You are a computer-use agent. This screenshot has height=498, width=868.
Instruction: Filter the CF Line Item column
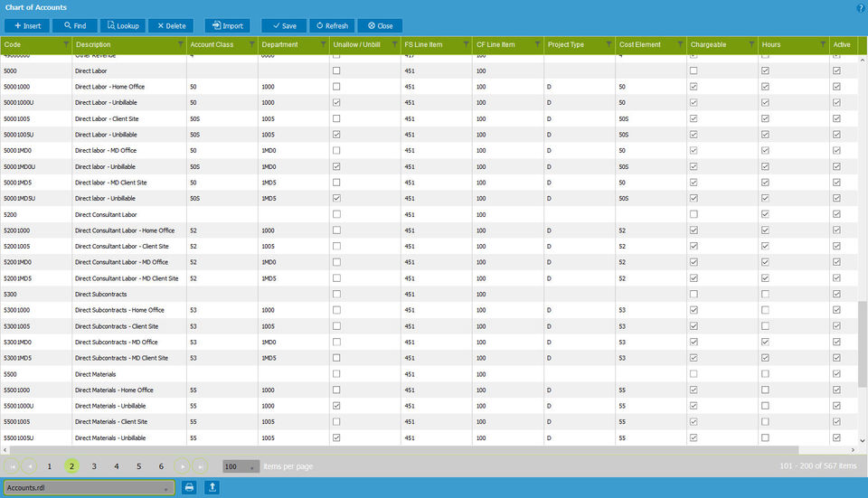click(x=537, y=44)
